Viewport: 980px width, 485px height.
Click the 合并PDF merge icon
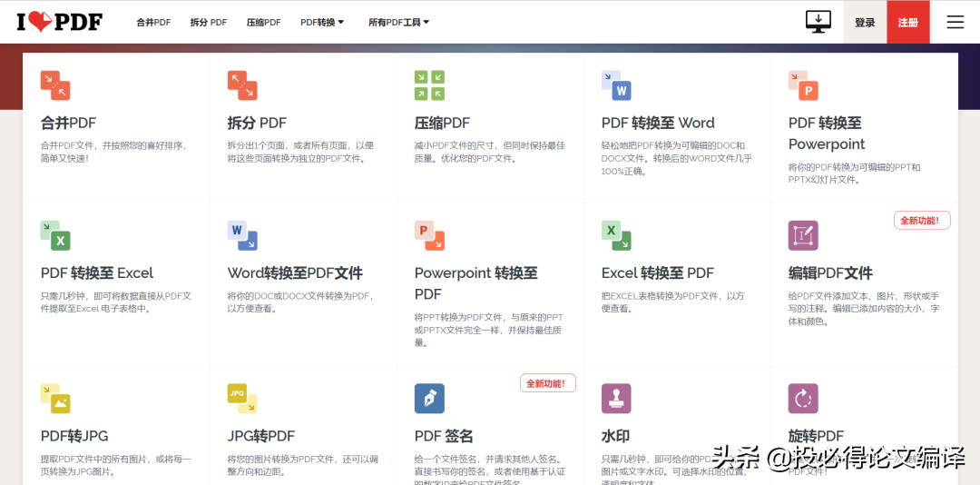tap(55, 85)
